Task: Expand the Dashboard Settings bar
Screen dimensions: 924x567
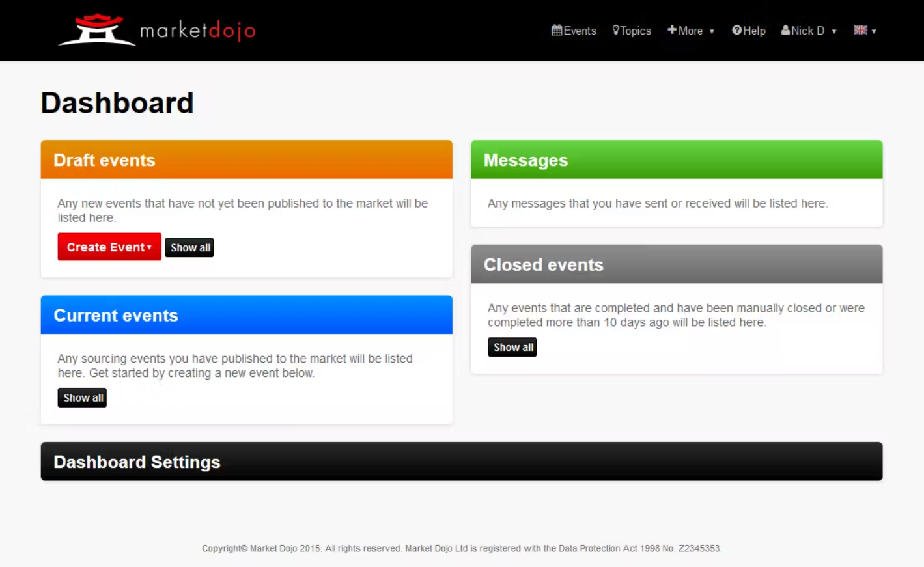Action: point(462,462)
